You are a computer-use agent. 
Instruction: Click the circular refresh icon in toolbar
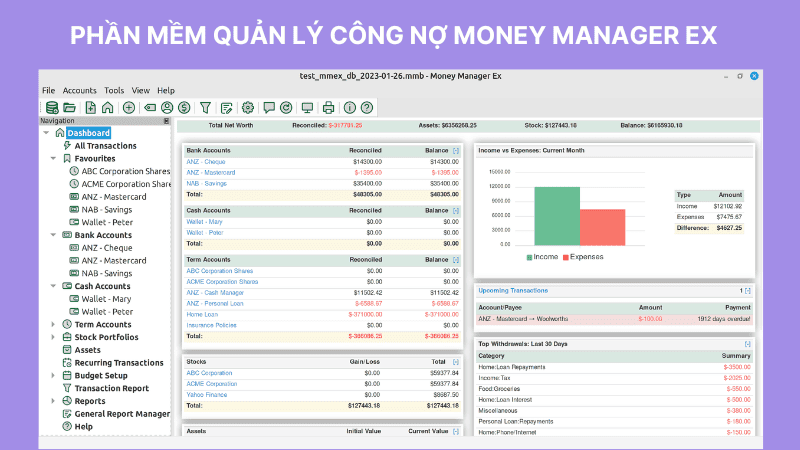(286, 108)
